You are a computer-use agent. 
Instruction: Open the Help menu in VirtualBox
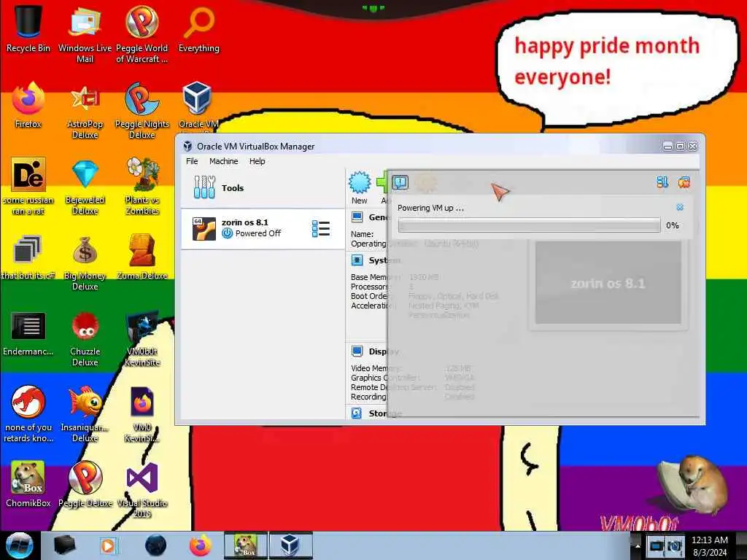point(258,161)
